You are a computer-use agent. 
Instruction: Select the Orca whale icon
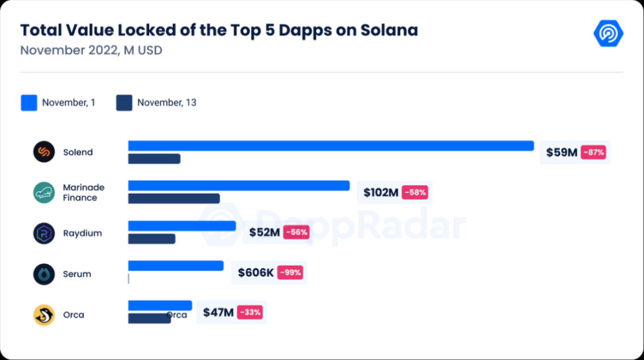pyautogui.click(x=44, y=315)
